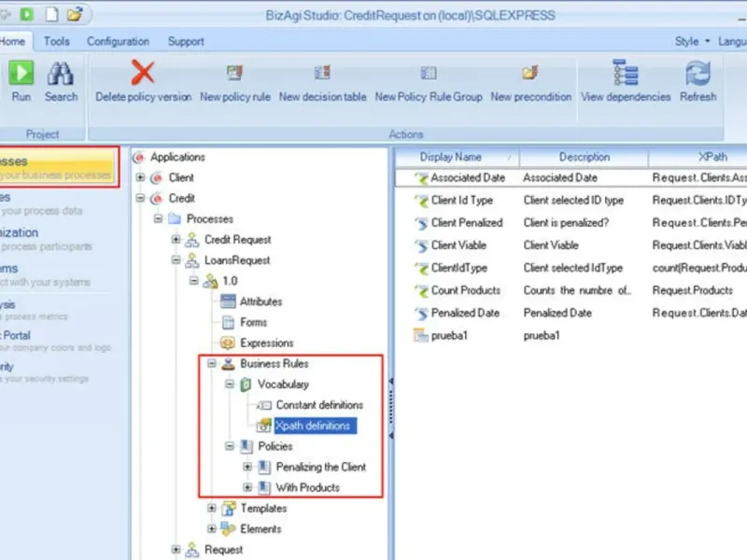Select the Templates node icon
Image resolution: width=747 pixels, height=560 pixels.
coord(229,509)
